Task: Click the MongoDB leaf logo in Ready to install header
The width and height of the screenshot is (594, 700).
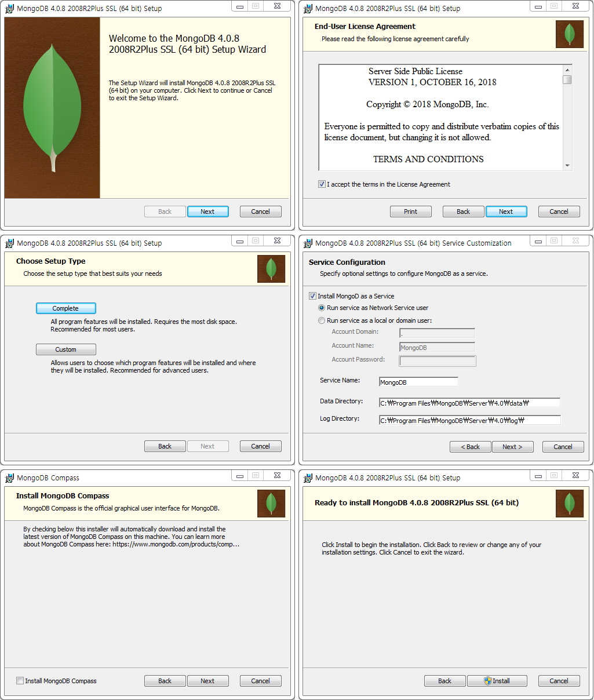Action: tap(570, 504)
